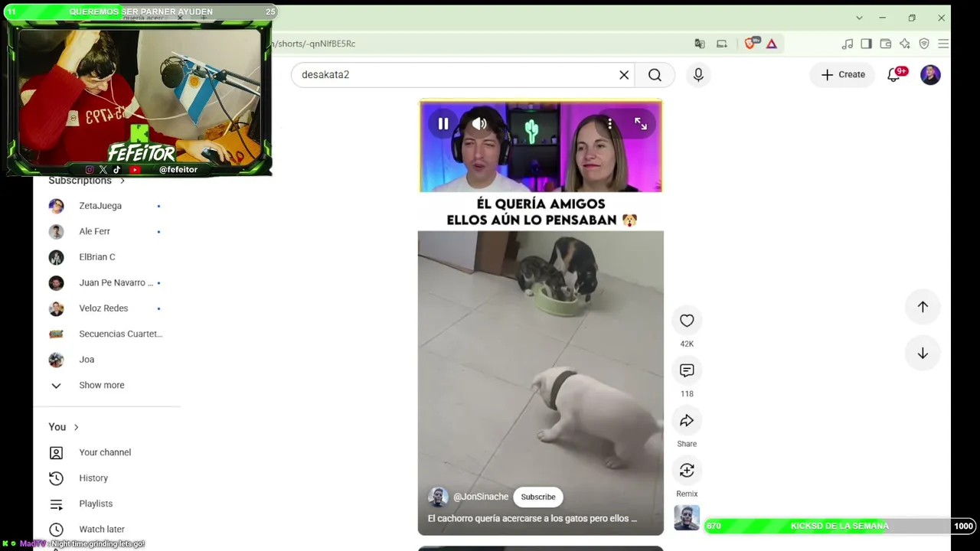Image resolution: width=980 pixels, height=551 pixels.
Task: Mute the Shorts video volume
Action: coord(479,124)
